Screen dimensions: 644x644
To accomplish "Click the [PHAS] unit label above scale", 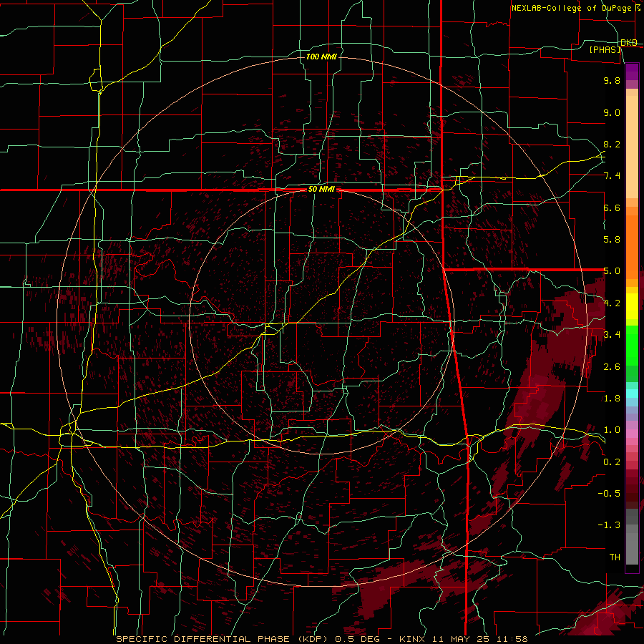I will pos(605,50).
